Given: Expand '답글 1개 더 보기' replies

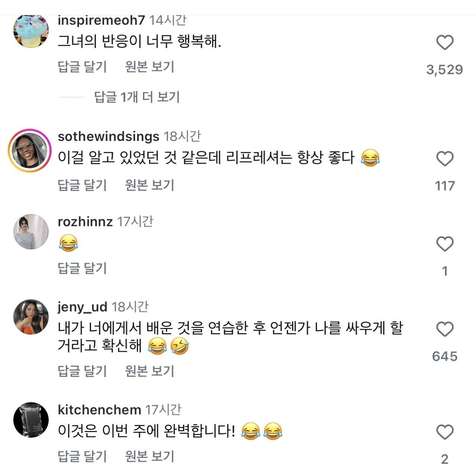Looking at the screenshot, I should [137, 97].
